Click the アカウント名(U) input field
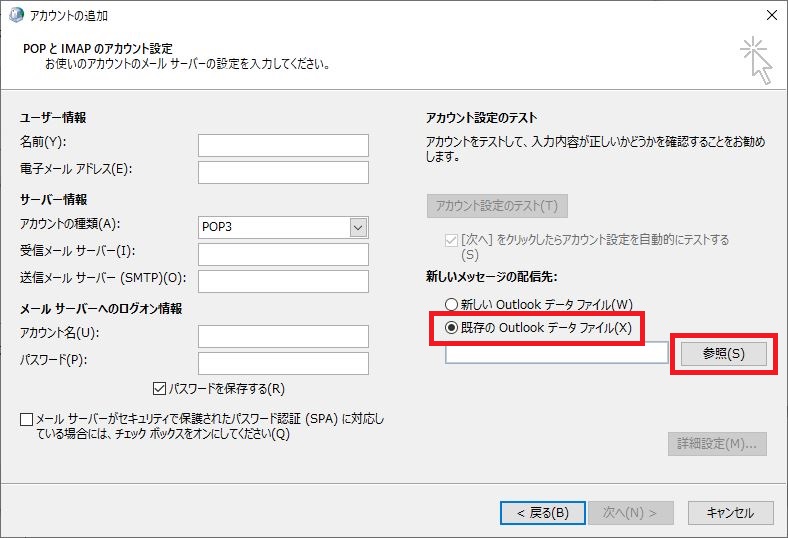 tap(283, 336)
